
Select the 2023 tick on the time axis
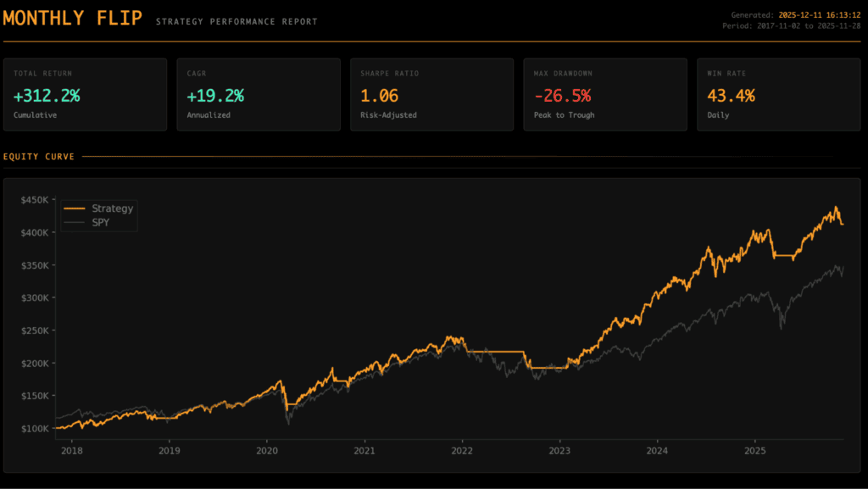(559, 450)
